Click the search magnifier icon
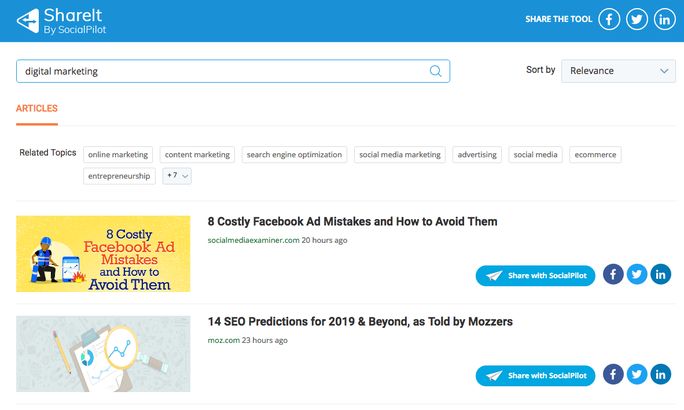This screenshot has height=410, width=684. click(x=435, y=71)
